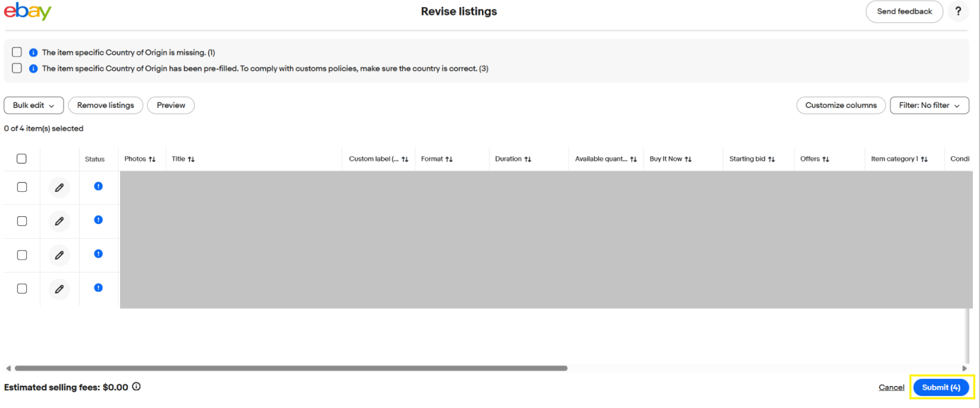Select the first listing row checkbox
Viewport: 980px width, 408px height.
point(22,187)
